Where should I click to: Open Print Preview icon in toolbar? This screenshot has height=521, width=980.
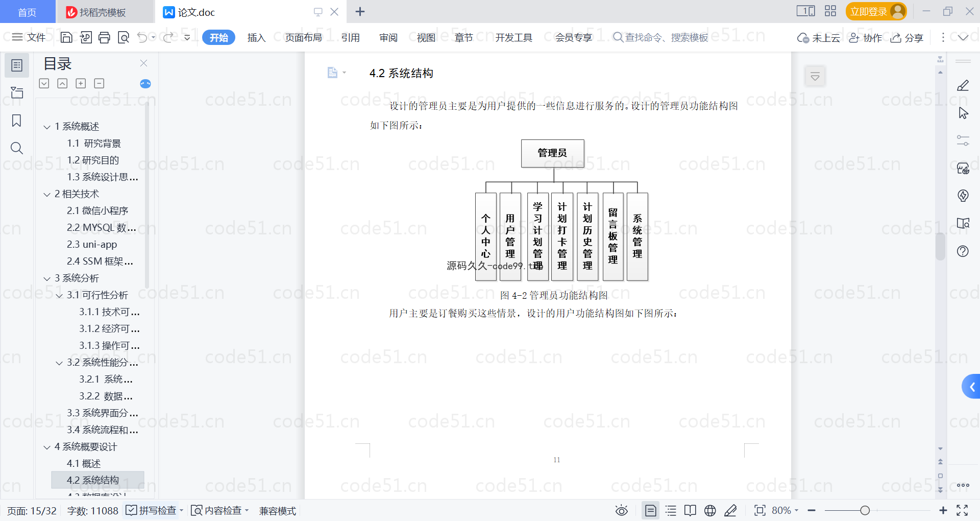[124, 37]
